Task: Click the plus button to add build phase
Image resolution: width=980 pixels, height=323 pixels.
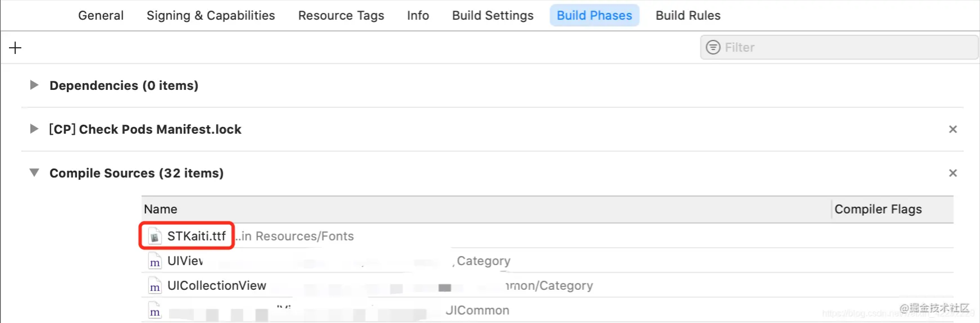Action: [x=15, y=48]
